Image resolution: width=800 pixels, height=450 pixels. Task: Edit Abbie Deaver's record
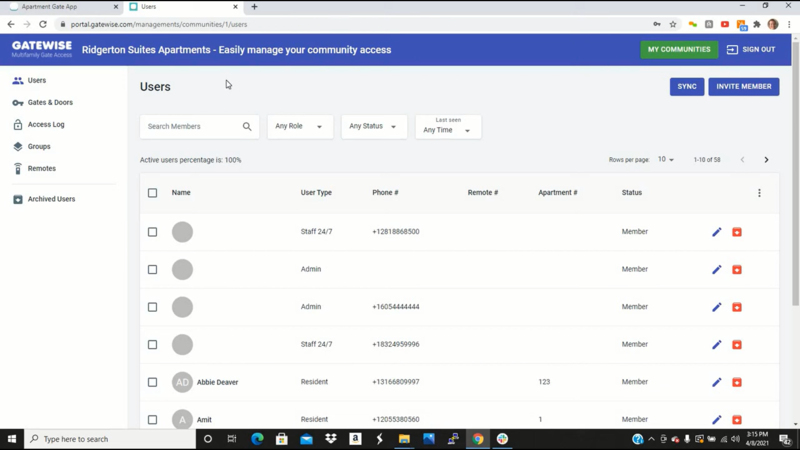pos(717,382)
